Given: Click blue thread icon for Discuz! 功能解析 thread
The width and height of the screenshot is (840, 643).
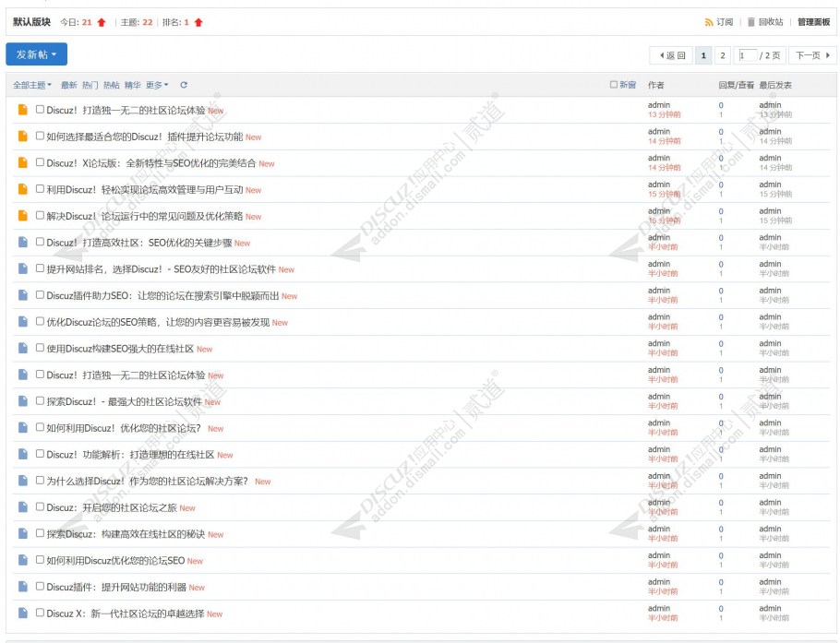Looking at the screenshot, I should click(22, 454).
